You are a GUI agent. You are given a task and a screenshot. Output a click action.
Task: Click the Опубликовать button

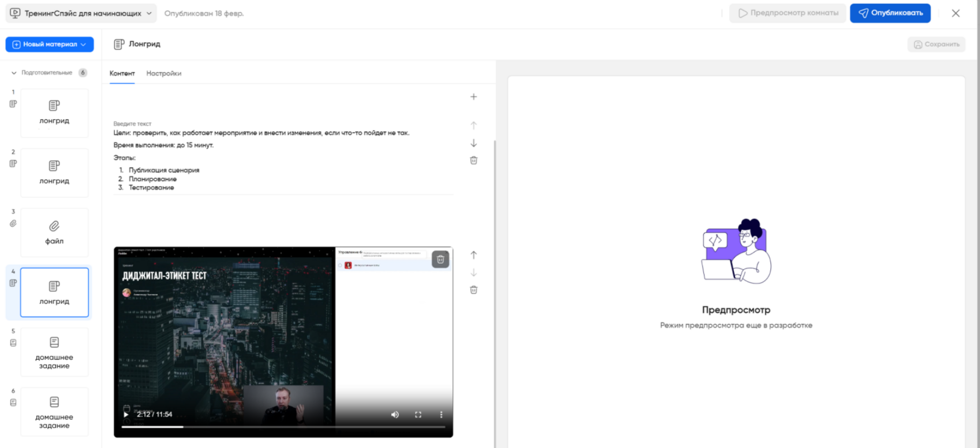(890, 13)
